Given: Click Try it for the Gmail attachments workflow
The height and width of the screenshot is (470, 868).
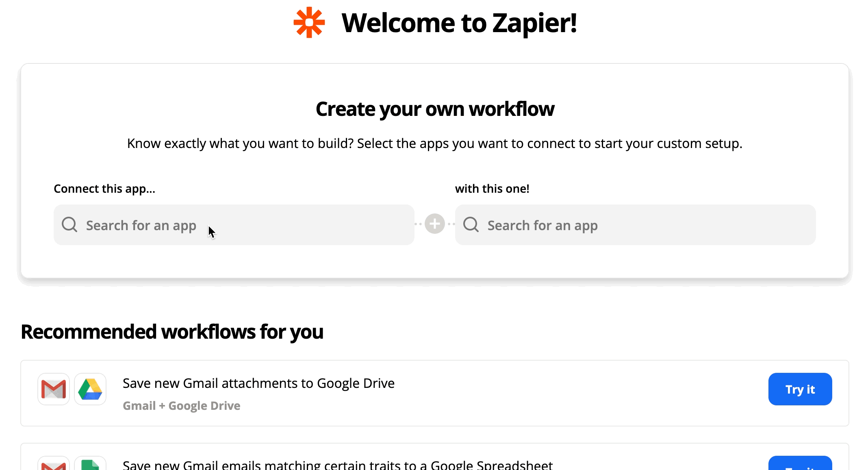Looking at the screenshot, I should [x=800, y=389].
